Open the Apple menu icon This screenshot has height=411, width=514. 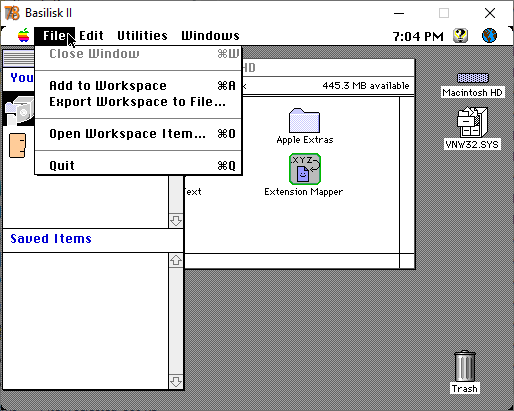[24, 35]
